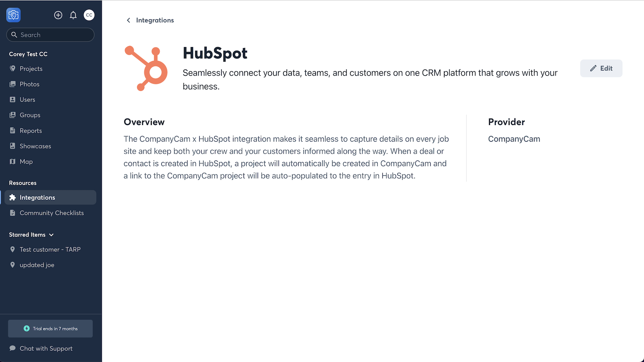Open the create (+) icon
Viewport: 644px width, 362px height.
point(58,15)
